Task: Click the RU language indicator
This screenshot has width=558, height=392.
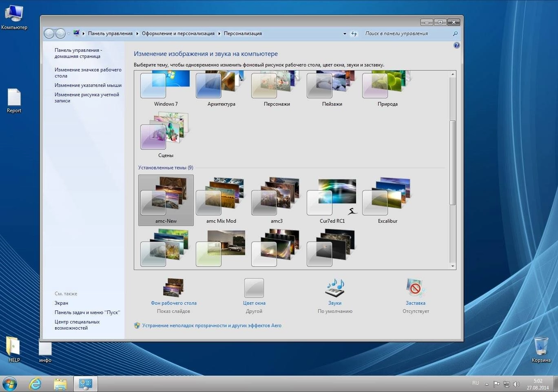Action: [x=476, y=383]
